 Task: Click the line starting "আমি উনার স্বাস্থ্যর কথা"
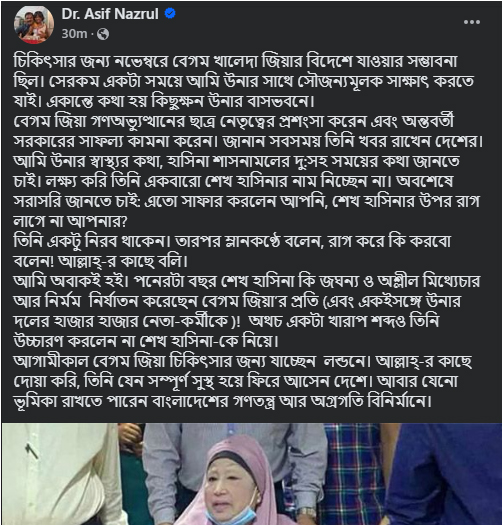pyautogui.click(x=237, y=162)
